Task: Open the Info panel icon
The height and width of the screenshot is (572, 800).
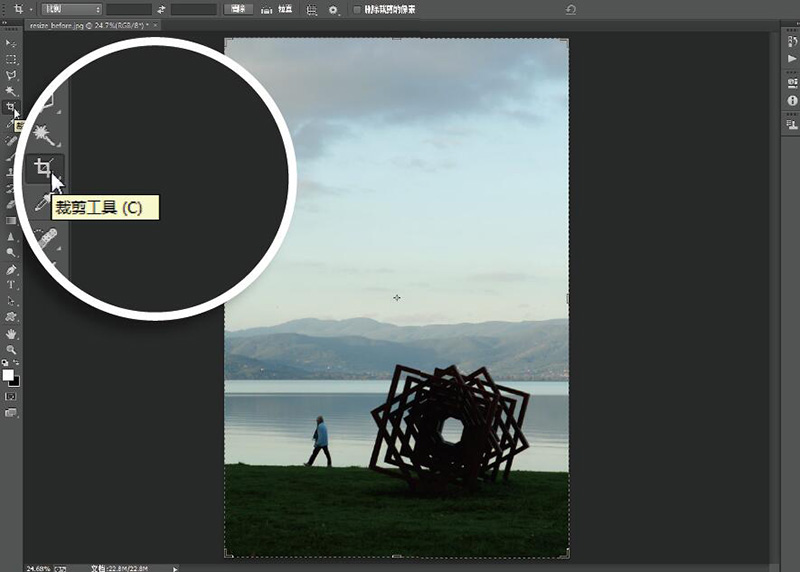Action: point(792,101)
